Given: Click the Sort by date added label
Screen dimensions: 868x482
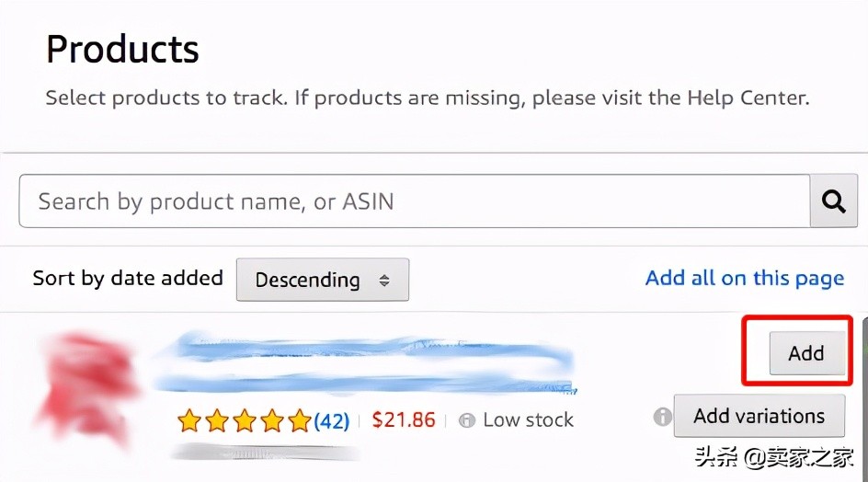Looking at the screenshot, I should (x=128, y=278).
